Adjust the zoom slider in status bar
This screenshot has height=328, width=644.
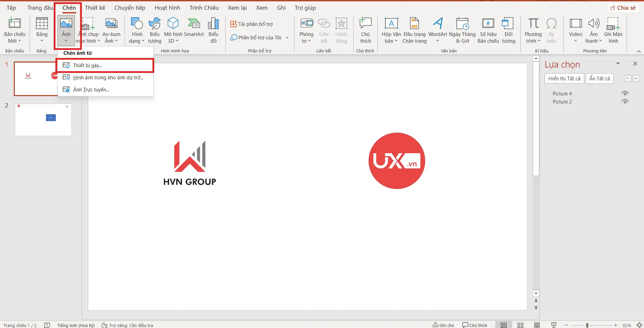(587, 325)
